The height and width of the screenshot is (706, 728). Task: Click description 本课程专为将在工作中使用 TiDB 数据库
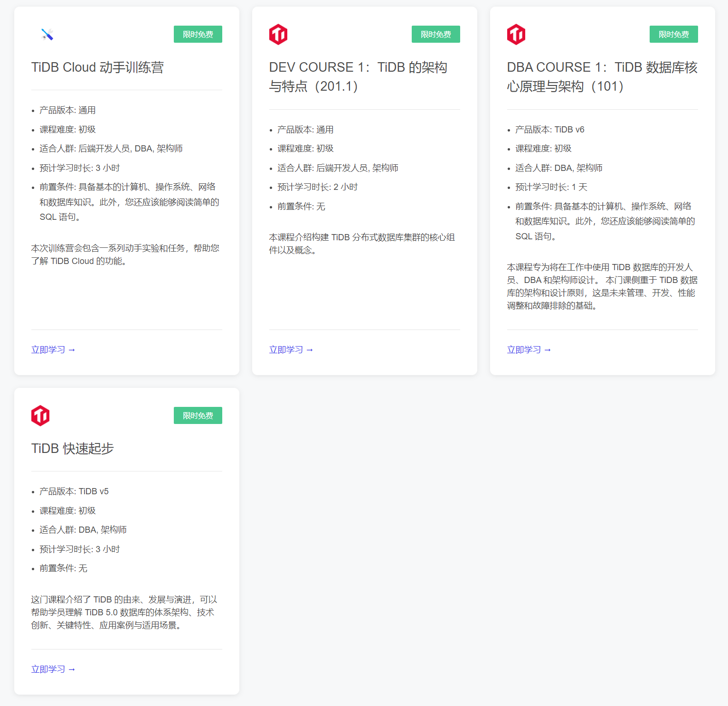click(x=602, y=286)
